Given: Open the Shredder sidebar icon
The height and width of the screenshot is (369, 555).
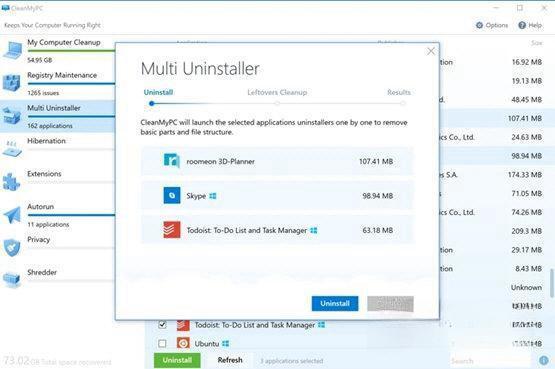Looking at the screenshot, I should coord(12,279).
